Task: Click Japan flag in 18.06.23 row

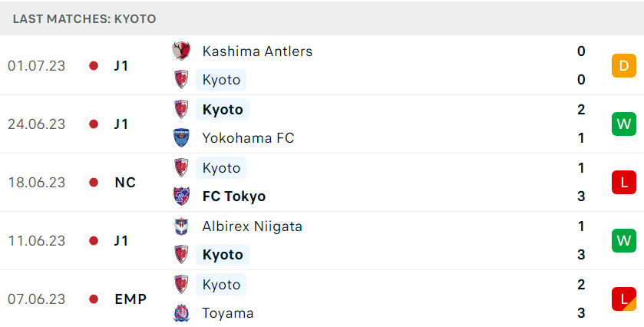Action: click(94, 183)
